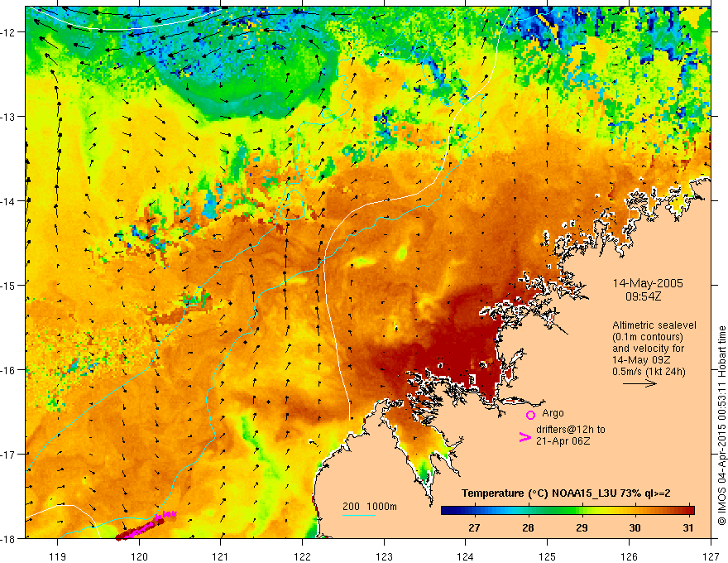This screenshot has height=563, width=728.
Task: Click latitude axis label -18
Action: click(8, 538)
